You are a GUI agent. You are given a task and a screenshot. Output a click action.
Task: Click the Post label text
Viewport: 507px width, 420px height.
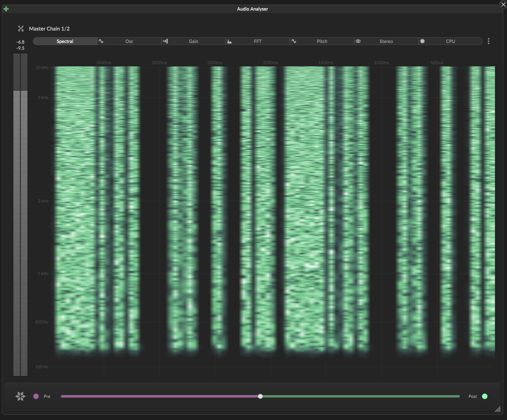472,396
